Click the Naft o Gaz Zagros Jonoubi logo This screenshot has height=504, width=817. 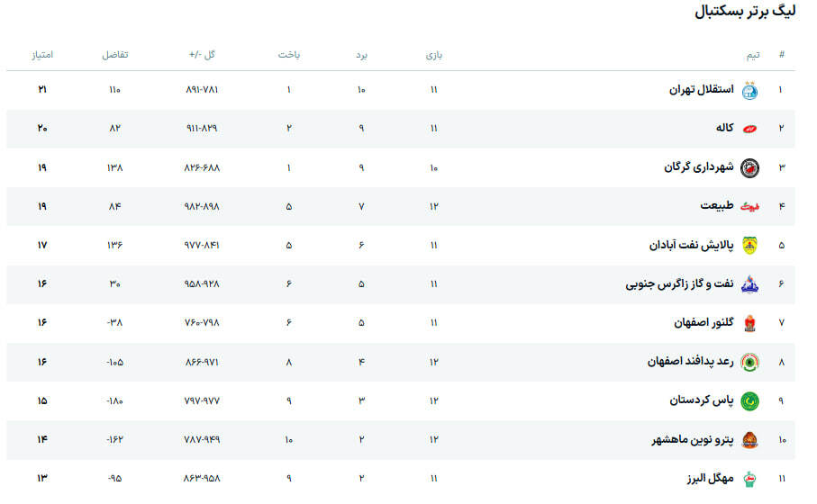749,284
